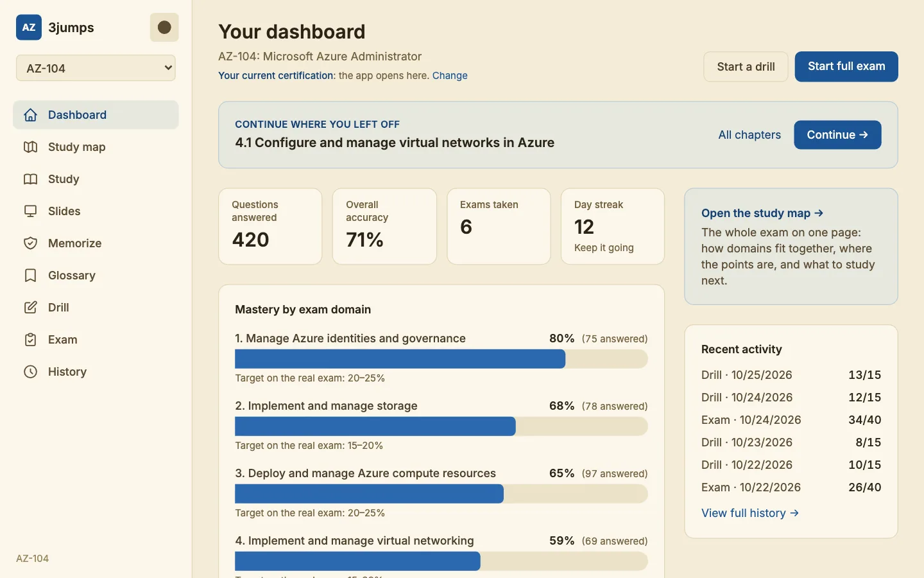Click the Slides monitor icon
The width and height of the screenshot is (924, 578).
tap(30, 211)
